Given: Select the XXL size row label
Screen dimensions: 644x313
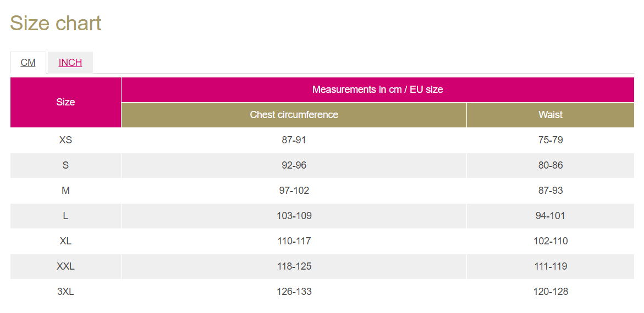Looking at the screenshot, I should (65, 267).
